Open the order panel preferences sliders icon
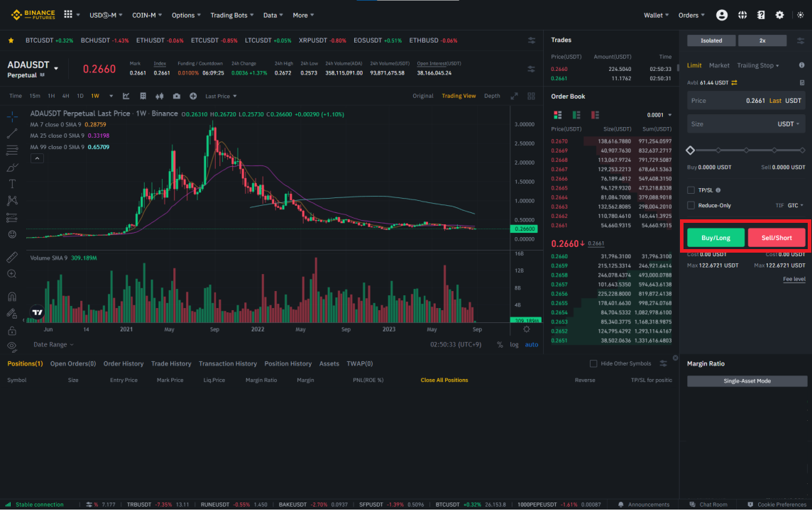Image resolution: width=812 pixels, height=511 pixels. point(801,40)
